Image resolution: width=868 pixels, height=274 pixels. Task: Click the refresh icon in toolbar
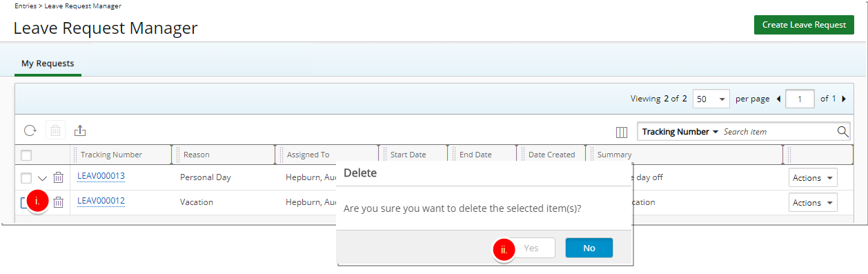pyautogui.click(x=30, y=130)
